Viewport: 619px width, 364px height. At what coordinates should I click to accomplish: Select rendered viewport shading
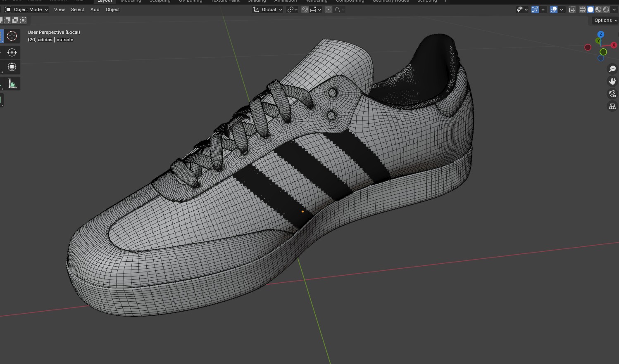(606, 9)
